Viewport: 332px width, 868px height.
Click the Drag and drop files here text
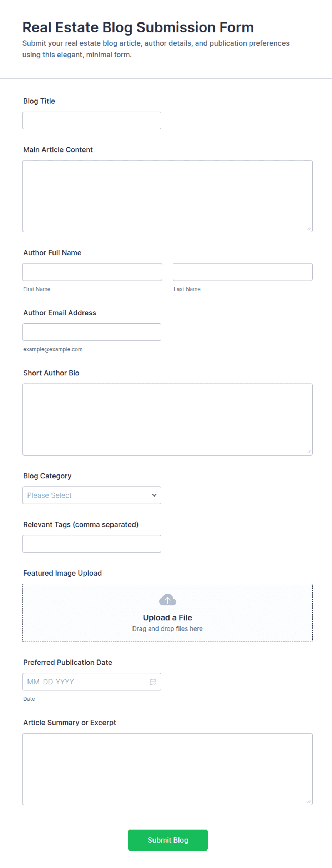(167, 628)
